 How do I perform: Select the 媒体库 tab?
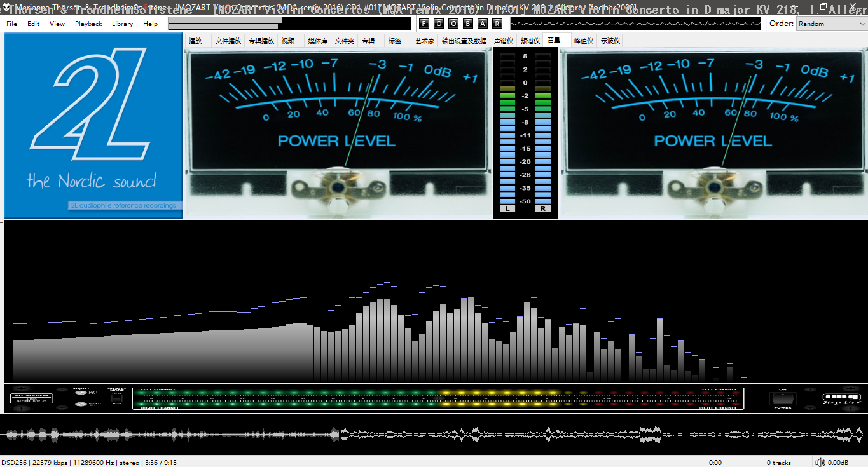318,41
